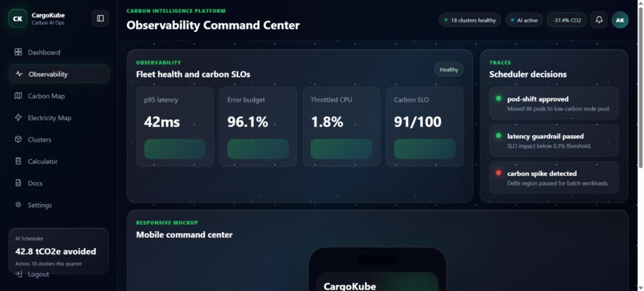Click the Healthy status badge
The image size is (644, 291).
click(448, 70)
